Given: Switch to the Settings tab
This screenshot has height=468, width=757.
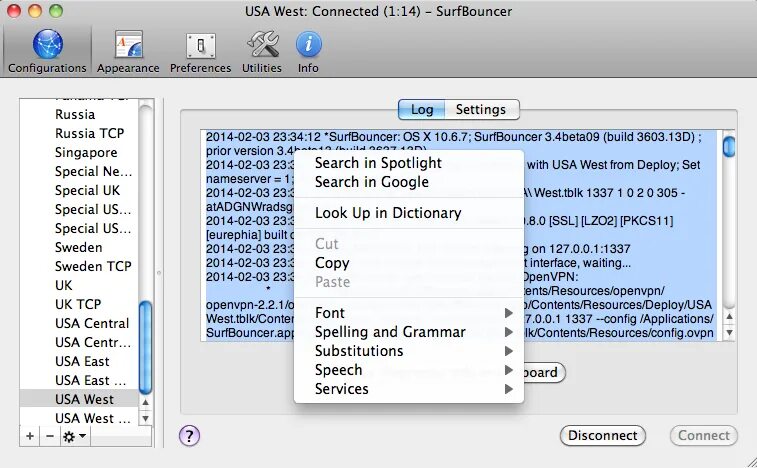Looking at the screenshot, I should pyautogui.click(x=481, y=110).
